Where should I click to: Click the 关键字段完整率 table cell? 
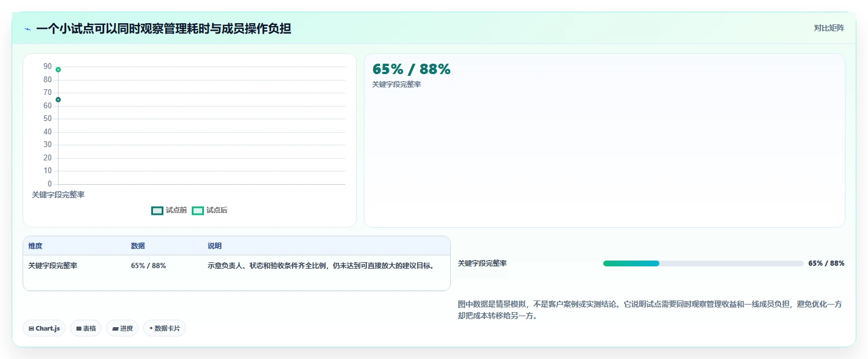[53, 266]
